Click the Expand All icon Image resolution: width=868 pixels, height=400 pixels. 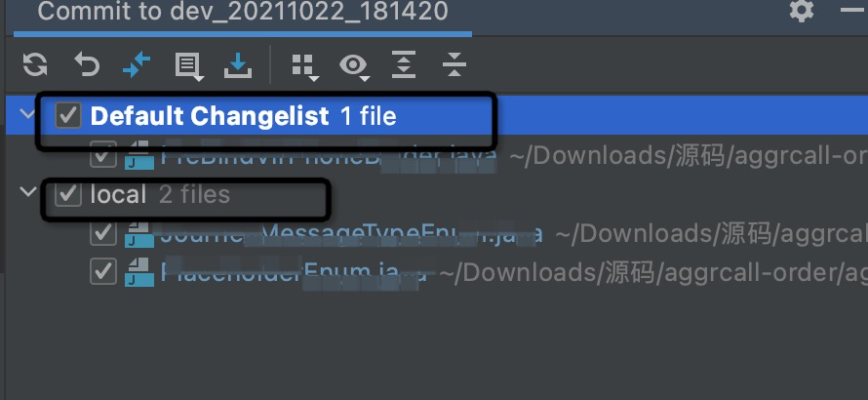pyautogui.click(x=404, y=65)
